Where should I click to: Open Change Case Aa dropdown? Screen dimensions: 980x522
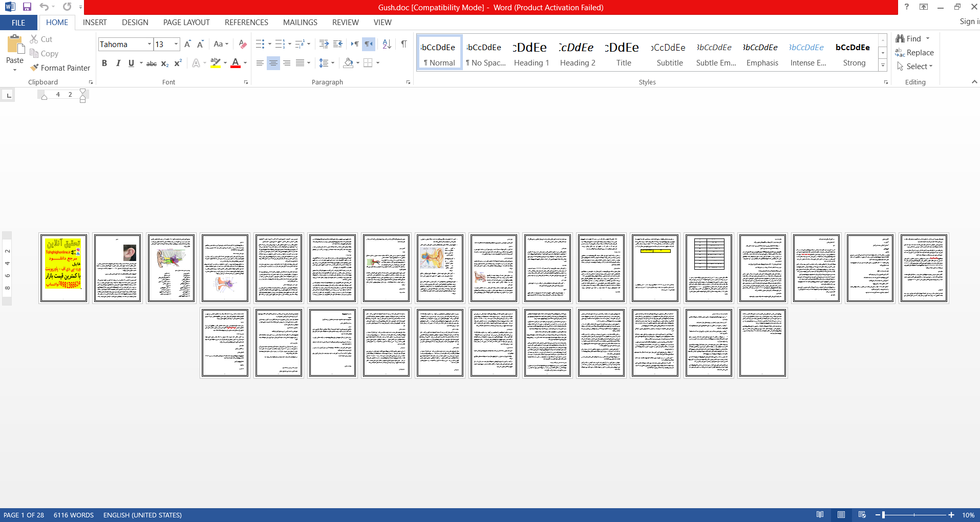coord(221,44)
